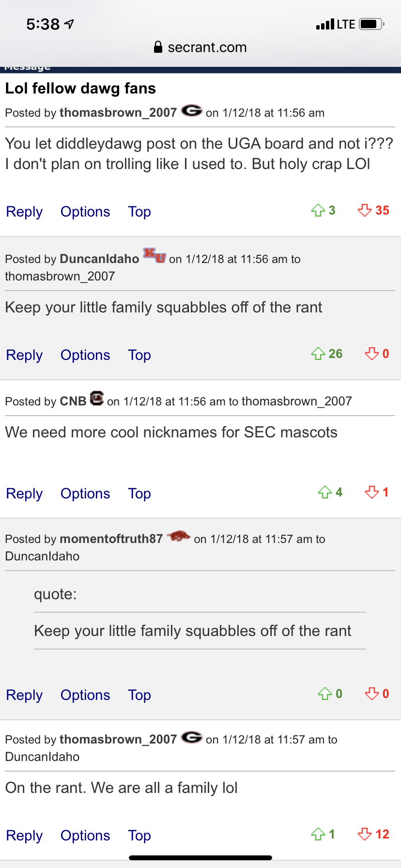Tap the secrant.com address bar
401x868 pixels.
[x=200, y=47]
